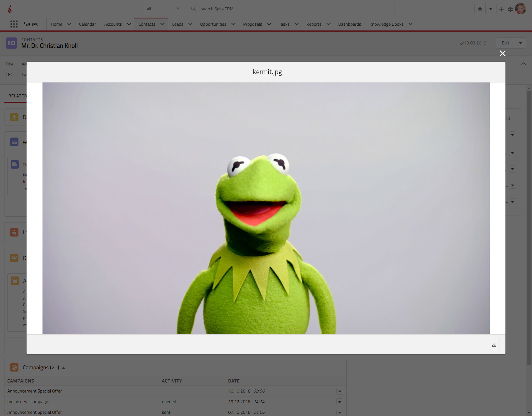Open the Knowledge Books tab
The height and width of the screenshot is (416, 532).
pyautogui.click(x=386, y=24)
